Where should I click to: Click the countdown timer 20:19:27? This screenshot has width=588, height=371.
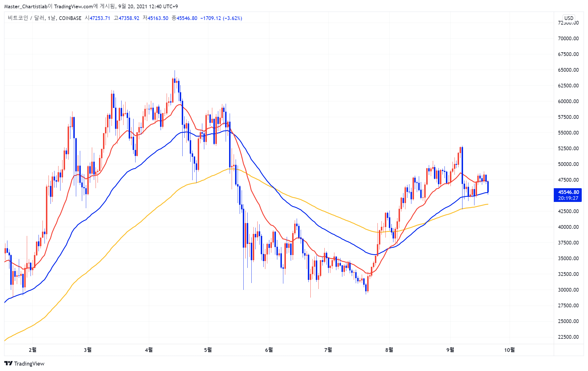coord(568,198)
